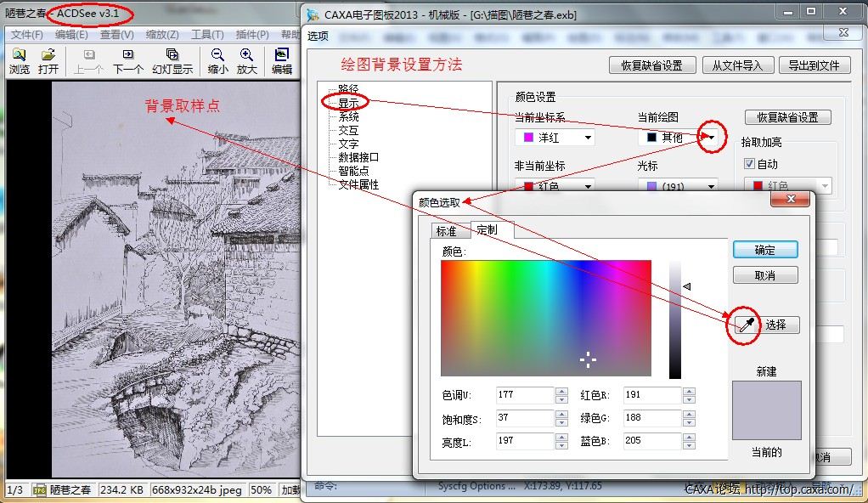Click the 绿色 G spinner arrows
868x503 pixels.
tap(689, 418)
